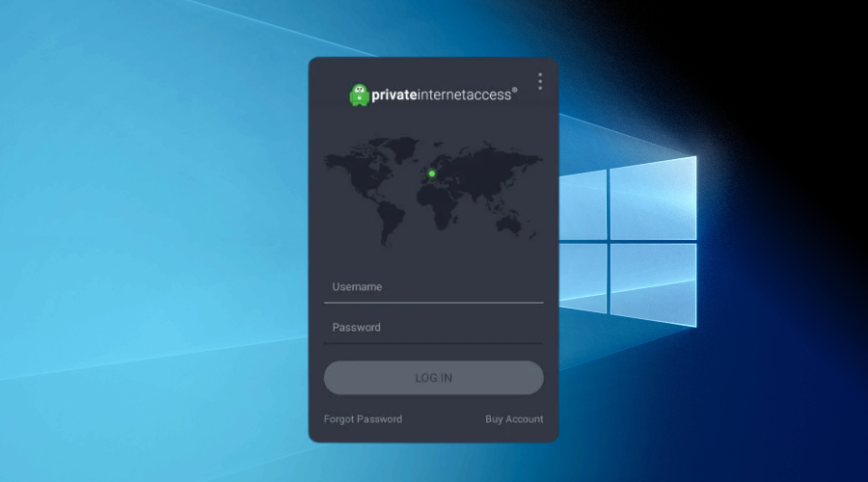Focus the Username input field
Viewport: 868px width, 482px height.
[x=433, y=287]
